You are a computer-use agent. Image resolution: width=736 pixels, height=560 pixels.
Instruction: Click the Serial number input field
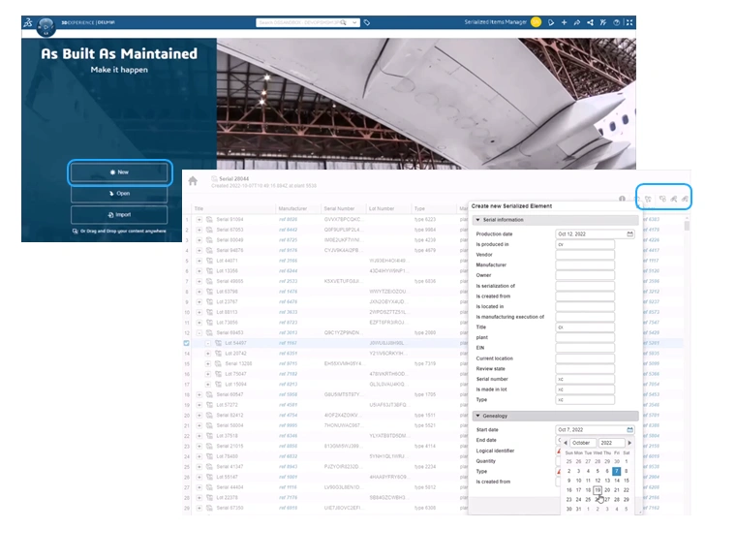tap(585, 379)
